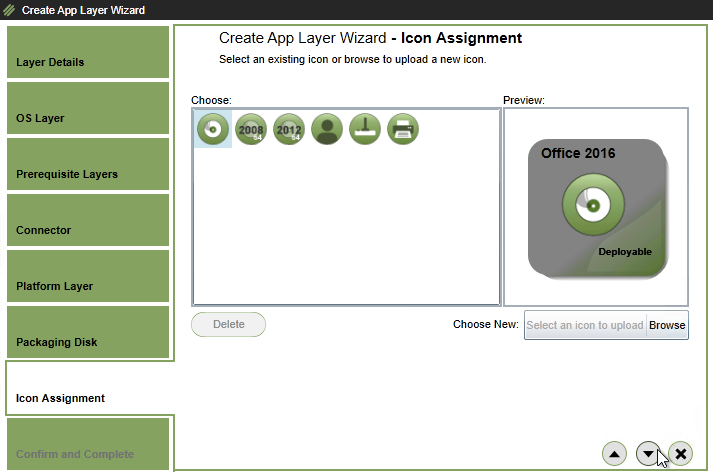713x473 pixels.
Task: Click the Delete button
Action: [228, 324]
